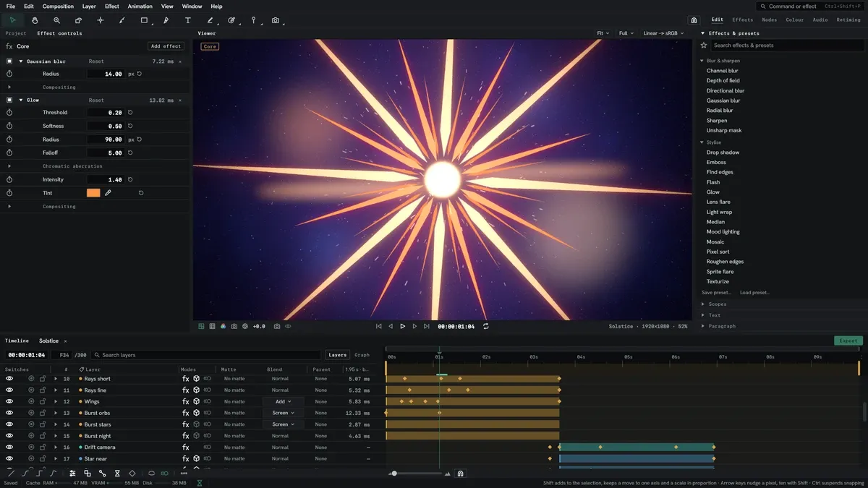Image resolution: width=868 pixels, height=488 pixels.
Task: Click Reset for Gaussian blur
Action: click(x=96, y=61)
